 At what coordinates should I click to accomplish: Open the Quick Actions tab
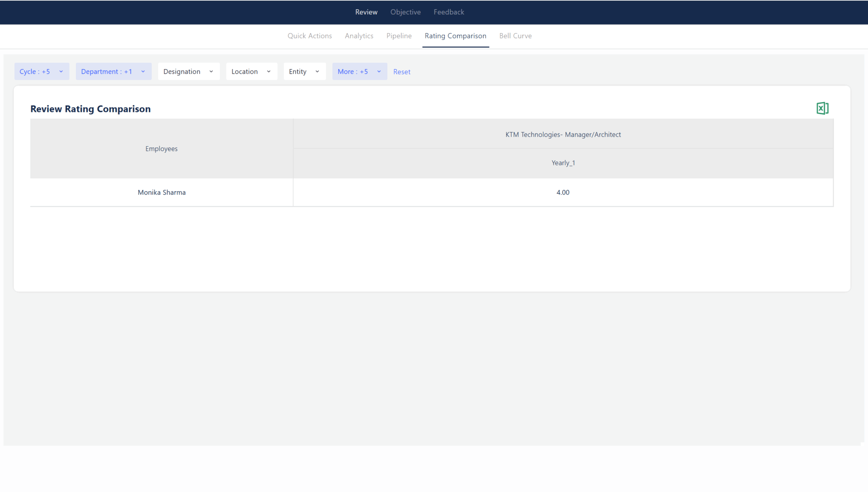click(x=309, y=36)
